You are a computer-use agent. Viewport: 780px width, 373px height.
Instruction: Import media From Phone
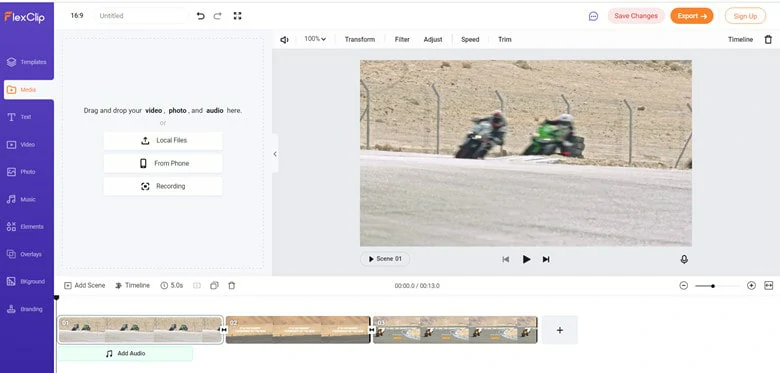click(163, 164)
